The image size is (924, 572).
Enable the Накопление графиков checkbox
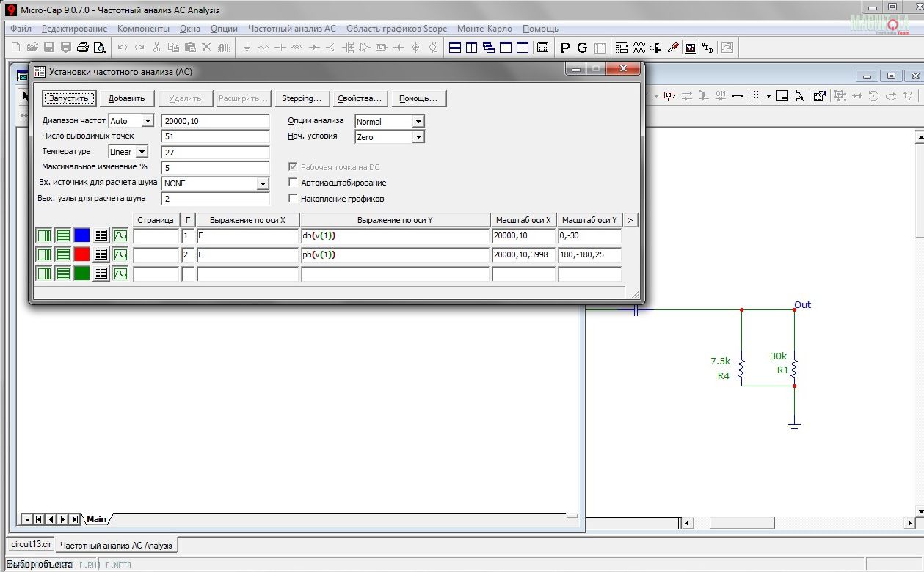(x=294, y=199)
